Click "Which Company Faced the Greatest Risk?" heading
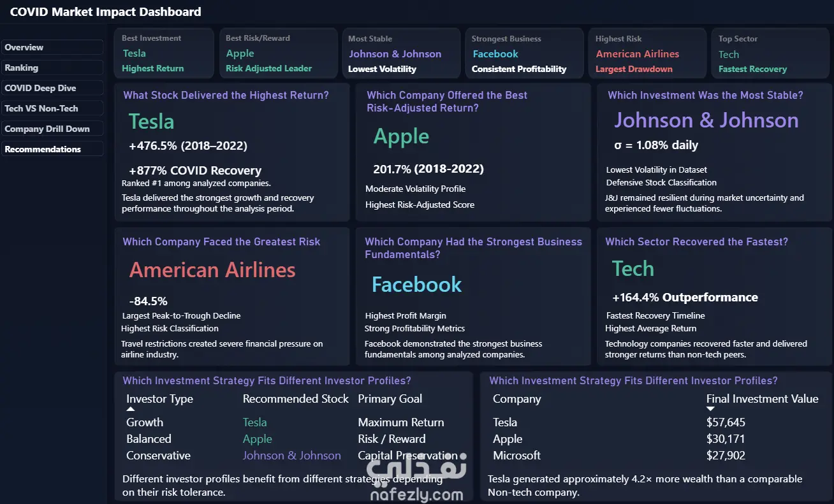This screenshot has height=504, width=834. (x=221, y=242)
